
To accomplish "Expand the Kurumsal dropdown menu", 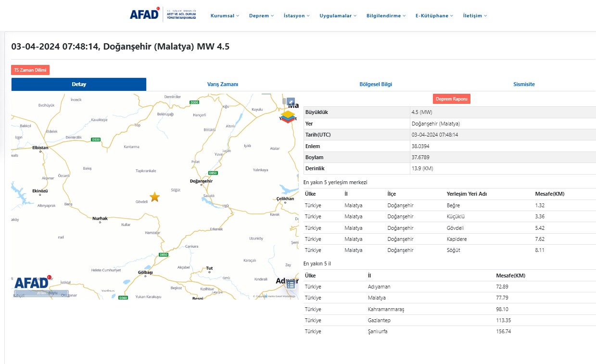I will (225, 16).
